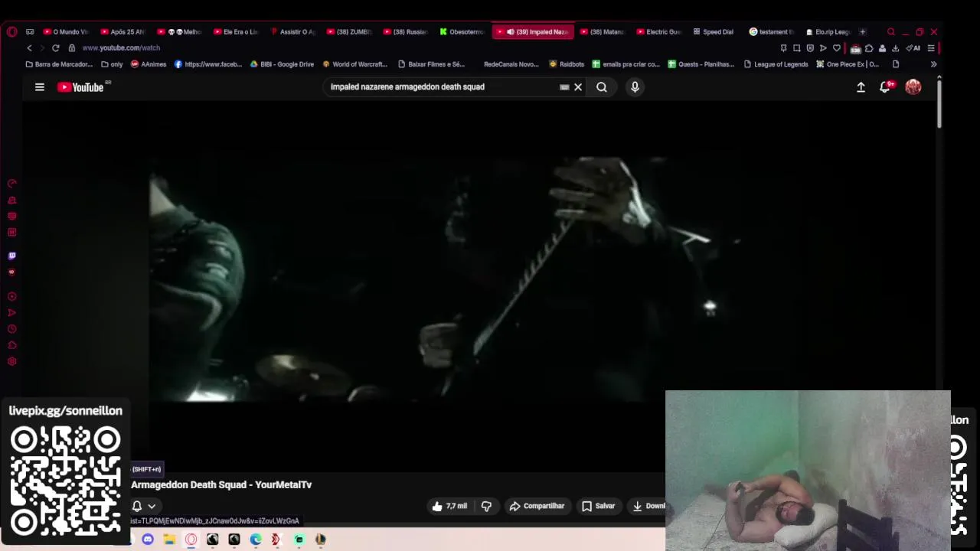
Task: Open the BIBI - Google Drive bookmark
Action: click(282, 64)
